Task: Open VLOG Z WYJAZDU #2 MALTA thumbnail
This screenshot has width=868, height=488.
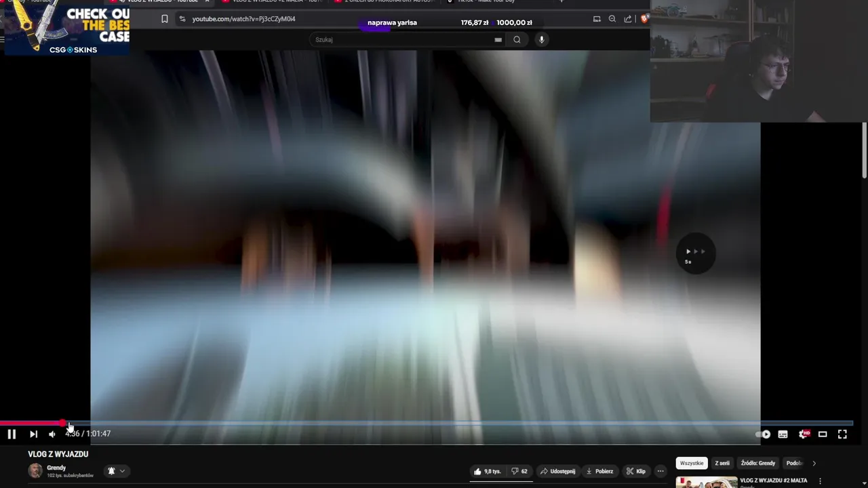Action: [706, 482]
